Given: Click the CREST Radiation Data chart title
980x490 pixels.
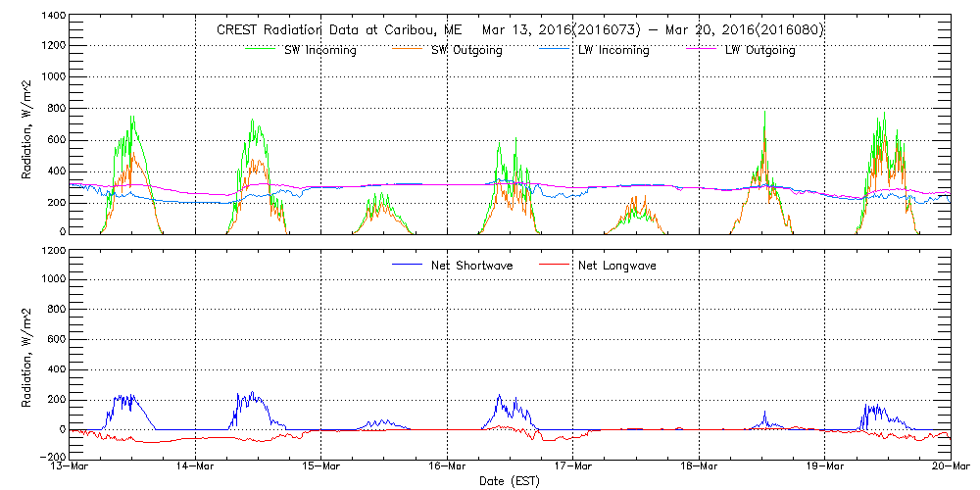Looking at the screenshot, I should [x=519, y=29].
